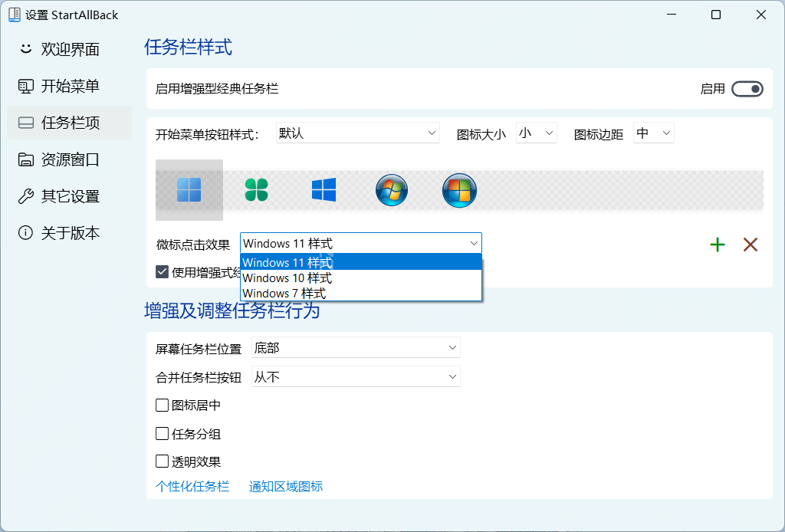This screenshot has height=532, width=785.
Task: Click the 任务栏样式 heading
Action: tap(189, 47)
